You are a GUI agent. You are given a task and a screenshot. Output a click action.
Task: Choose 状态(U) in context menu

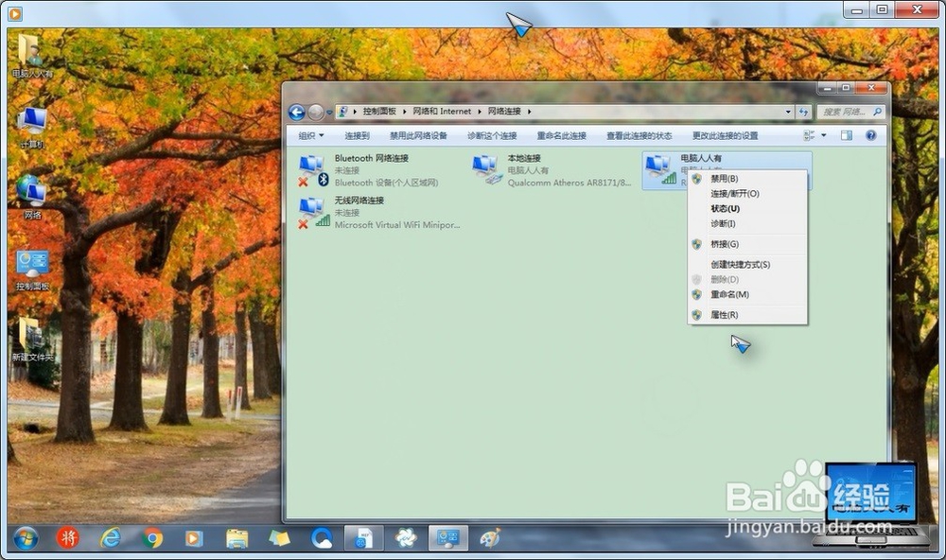747,209
